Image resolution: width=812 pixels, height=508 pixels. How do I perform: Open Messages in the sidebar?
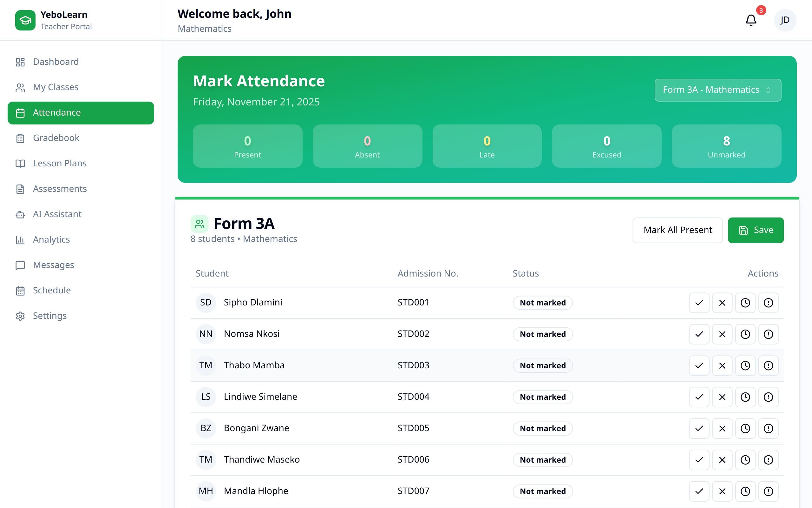click(x=81, y=265)
